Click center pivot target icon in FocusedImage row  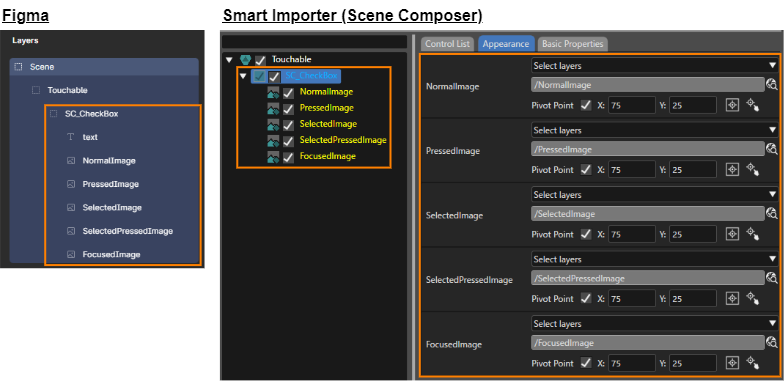point(732,363)
